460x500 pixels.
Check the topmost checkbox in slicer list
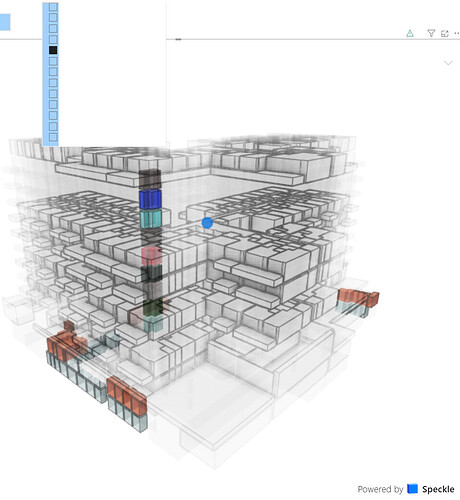[x=53, y=7]
